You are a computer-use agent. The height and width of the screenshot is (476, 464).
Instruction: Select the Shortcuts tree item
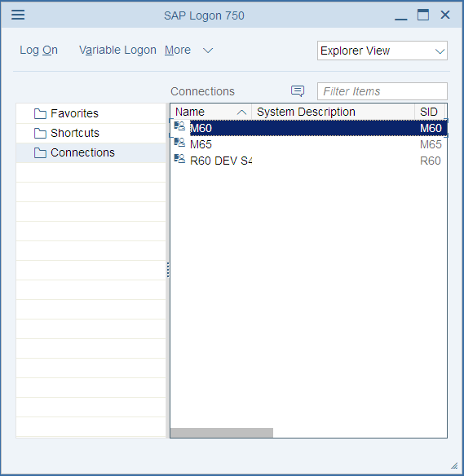91,133
